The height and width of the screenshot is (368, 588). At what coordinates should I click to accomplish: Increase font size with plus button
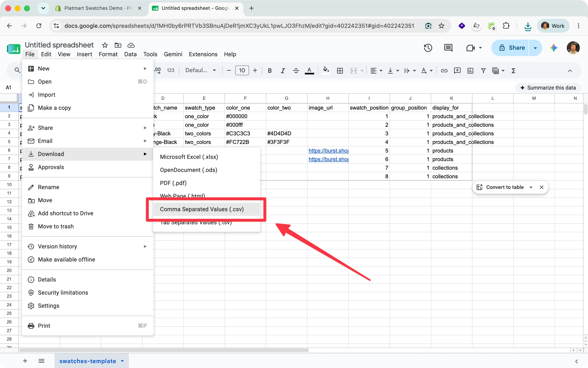tap(255, 71)
